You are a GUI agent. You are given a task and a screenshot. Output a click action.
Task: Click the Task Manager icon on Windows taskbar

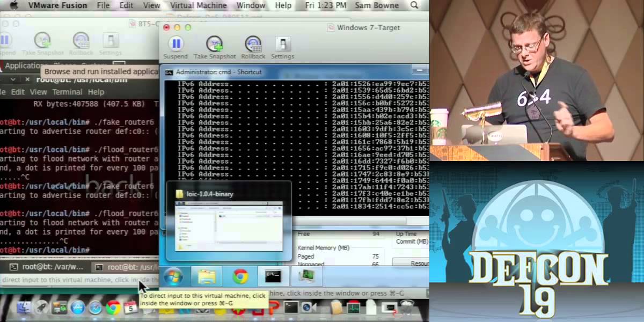[306, 276]
